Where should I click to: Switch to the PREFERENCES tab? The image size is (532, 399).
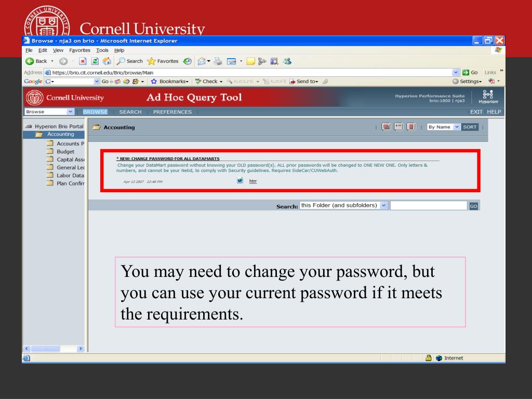point(172,112)
